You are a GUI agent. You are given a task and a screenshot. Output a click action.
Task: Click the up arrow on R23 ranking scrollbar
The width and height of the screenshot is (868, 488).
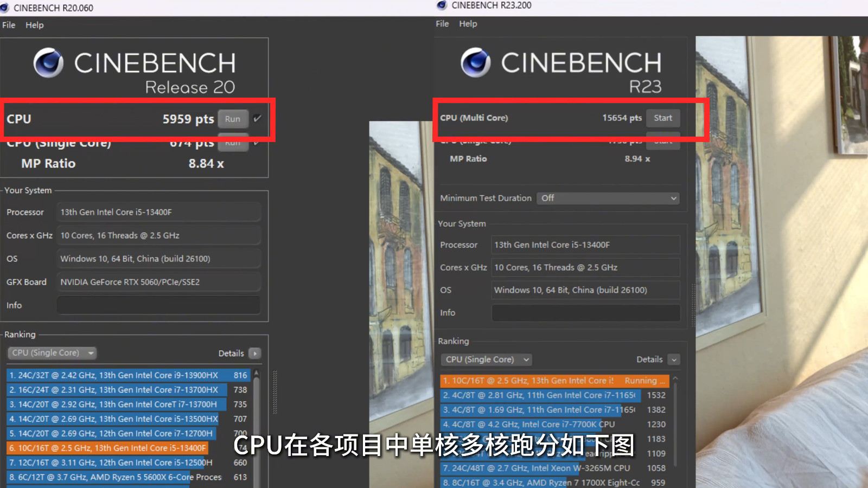click(675, 378)
